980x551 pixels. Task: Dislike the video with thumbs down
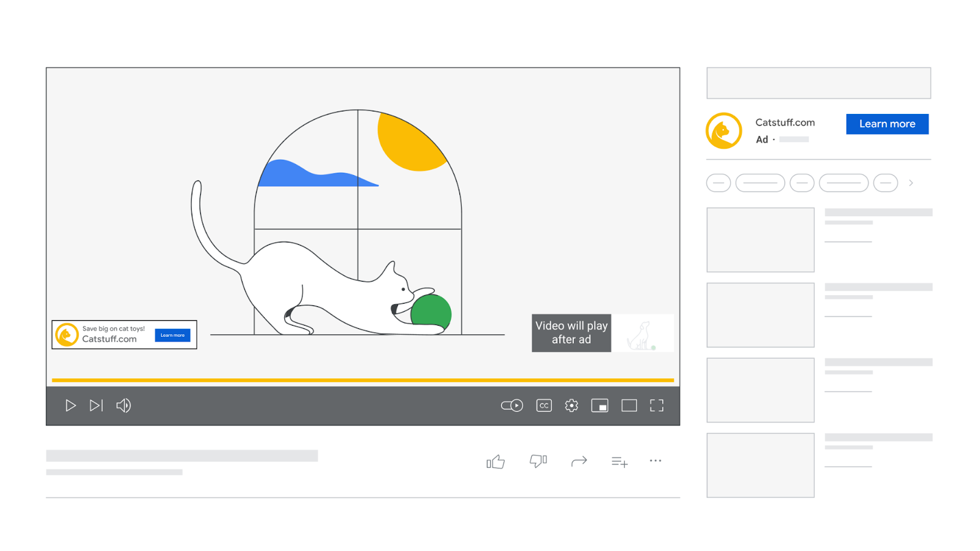(x=538, y=461)
